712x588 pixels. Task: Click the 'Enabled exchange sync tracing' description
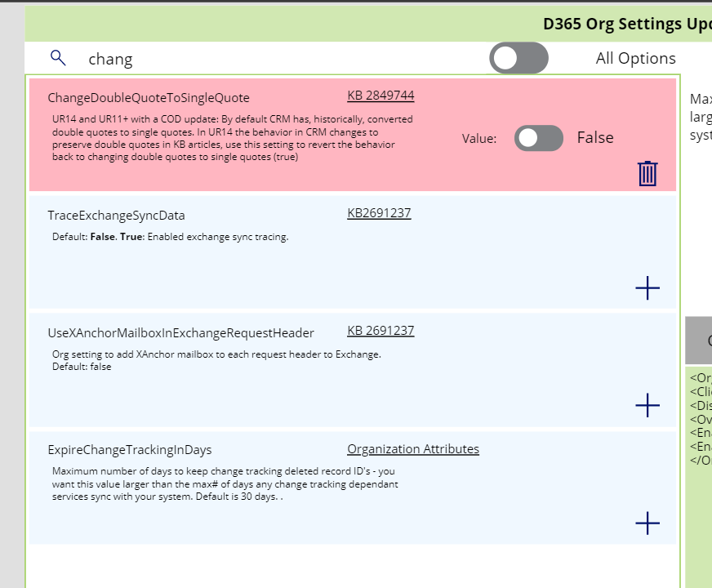171,237
